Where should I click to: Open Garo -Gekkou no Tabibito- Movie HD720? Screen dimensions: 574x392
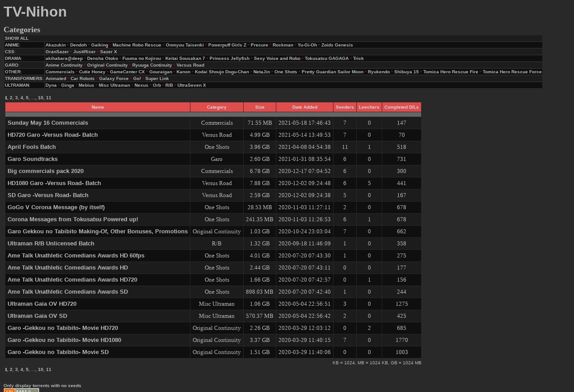point(63,328)
